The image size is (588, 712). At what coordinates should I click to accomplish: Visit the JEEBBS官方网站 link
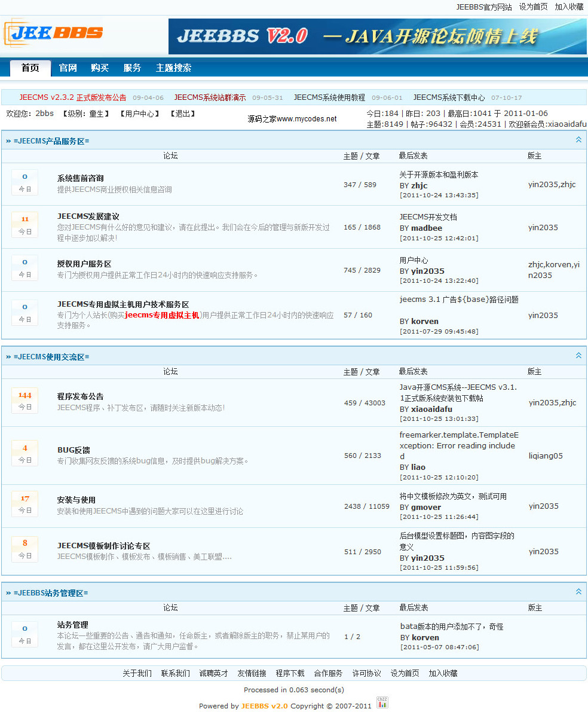(x=484, y=7)
